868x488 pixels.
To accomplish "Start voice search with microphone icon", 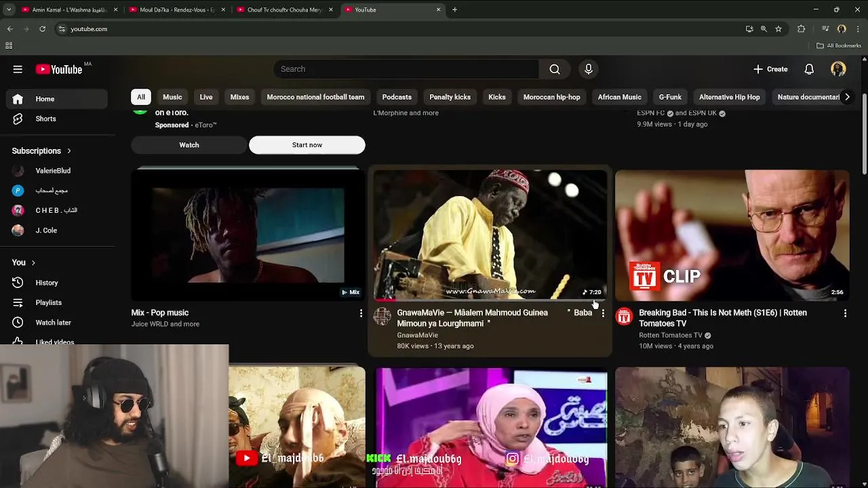I will [589, 69].
